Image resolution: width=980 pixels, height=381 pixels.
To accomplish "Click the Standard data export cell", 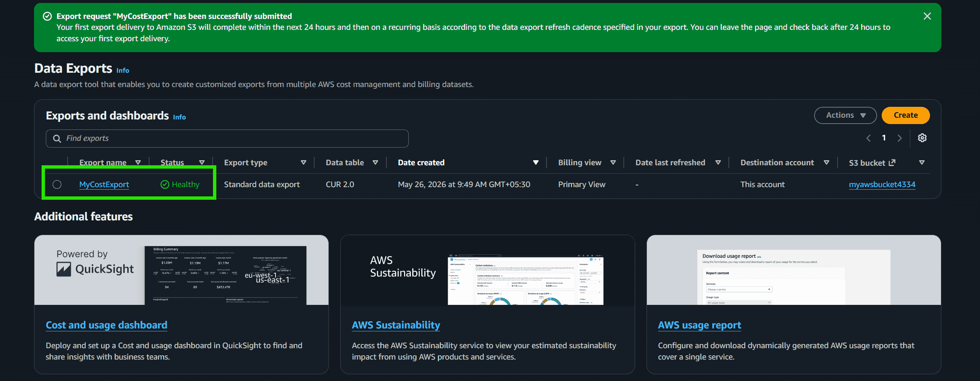I will pyautogui.click(x=262, y=185).
